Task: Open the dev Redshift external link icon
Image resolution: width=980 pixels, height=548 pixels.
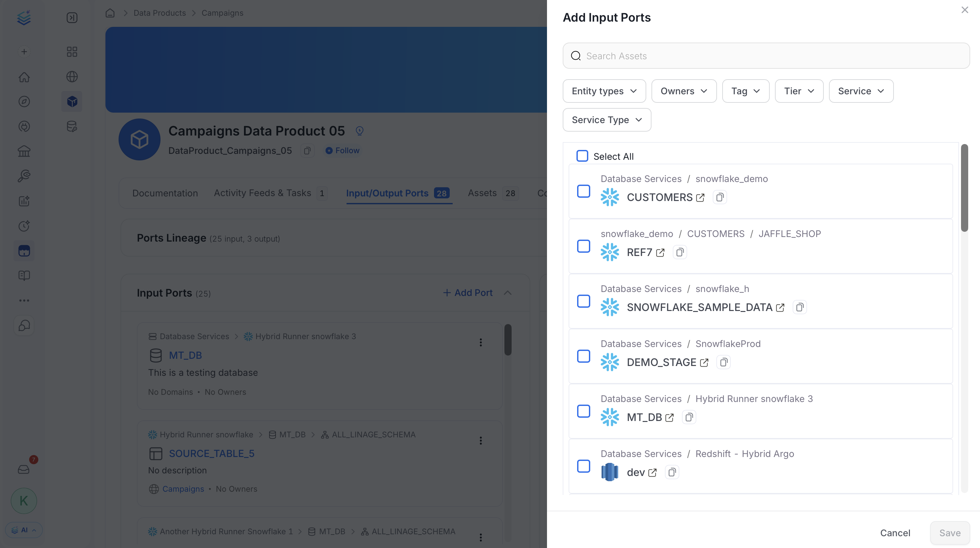Action: (652, 473)
